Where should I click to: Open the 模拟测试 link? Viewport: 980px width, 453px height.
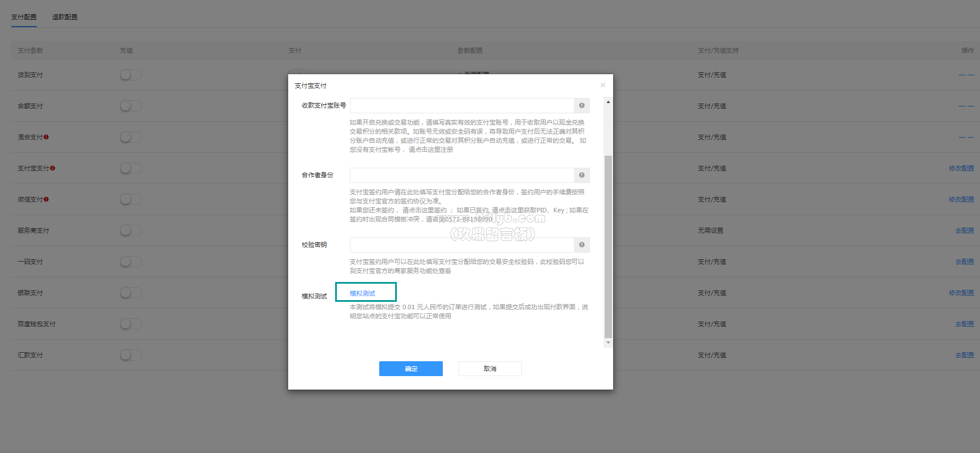pyautogui.click(x=362, y=293)
